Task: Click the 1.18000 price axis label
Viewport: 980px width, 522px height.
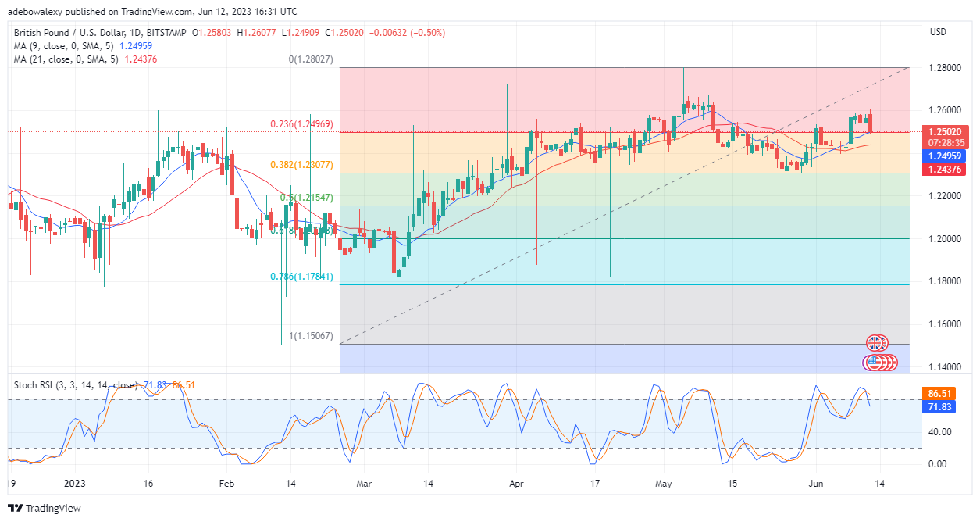Action: pos(943,281)
